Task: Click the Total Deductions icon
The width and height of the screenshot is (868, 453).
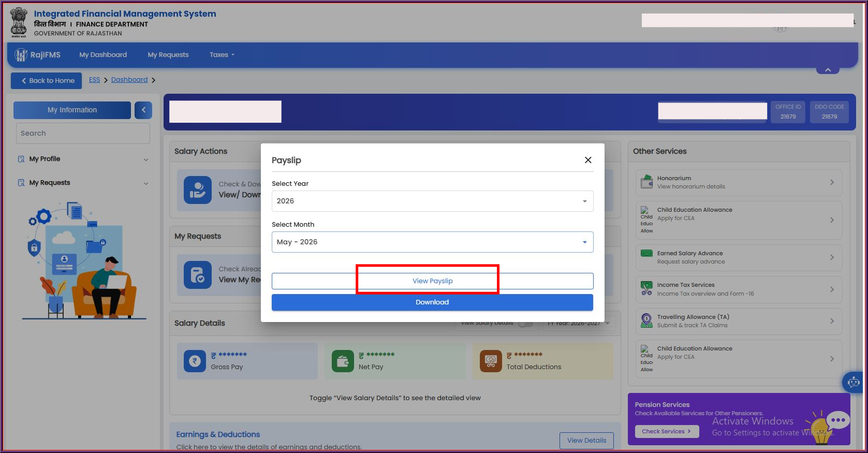Action: tap(491, 361)
